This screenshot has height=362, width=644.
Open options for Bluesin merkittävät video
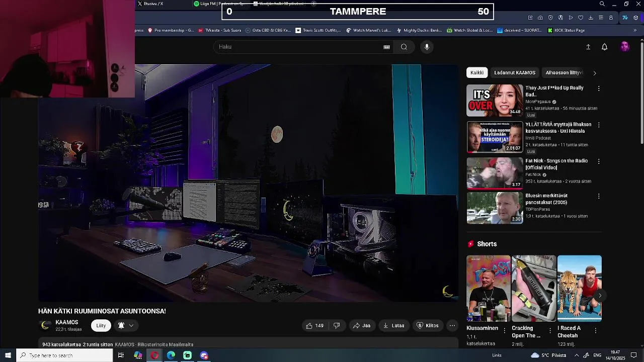click(599, 196)
